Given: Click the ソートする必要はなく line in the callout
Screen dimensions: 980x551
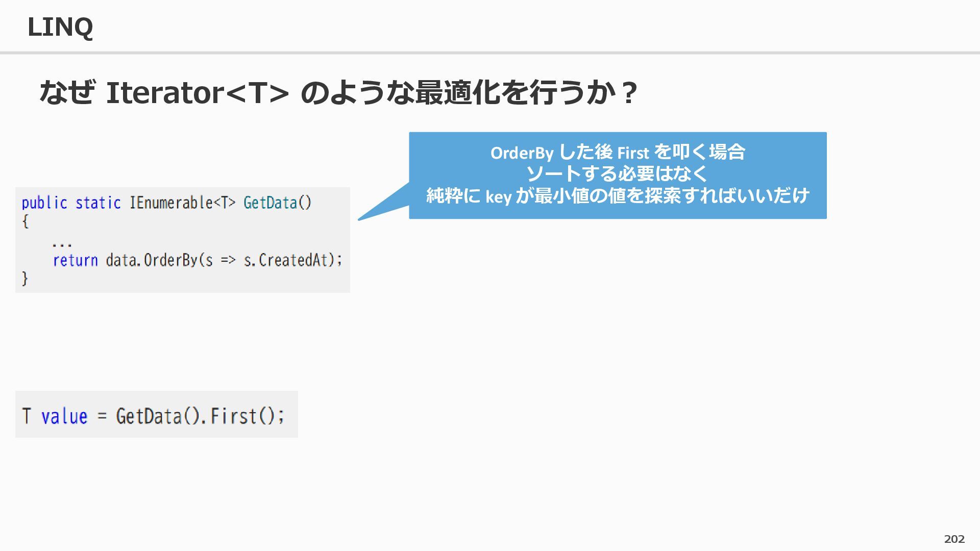Looking at the screenshot, I should (x=617, y=174).
